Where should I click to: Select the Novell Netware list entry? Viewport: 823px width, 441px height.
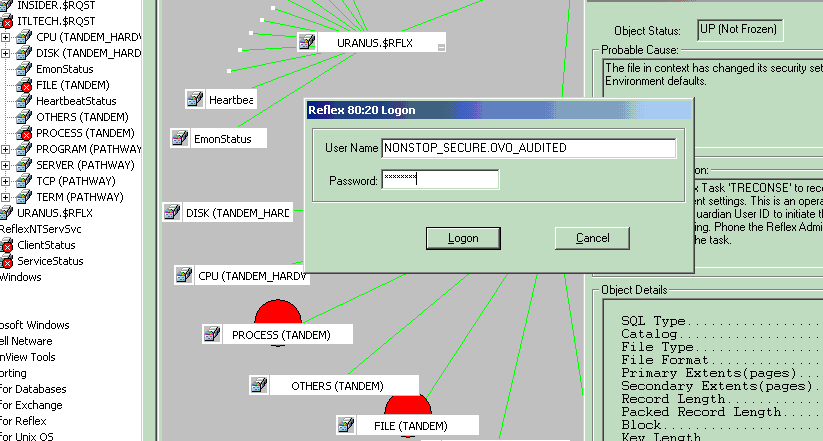(26, 341)
